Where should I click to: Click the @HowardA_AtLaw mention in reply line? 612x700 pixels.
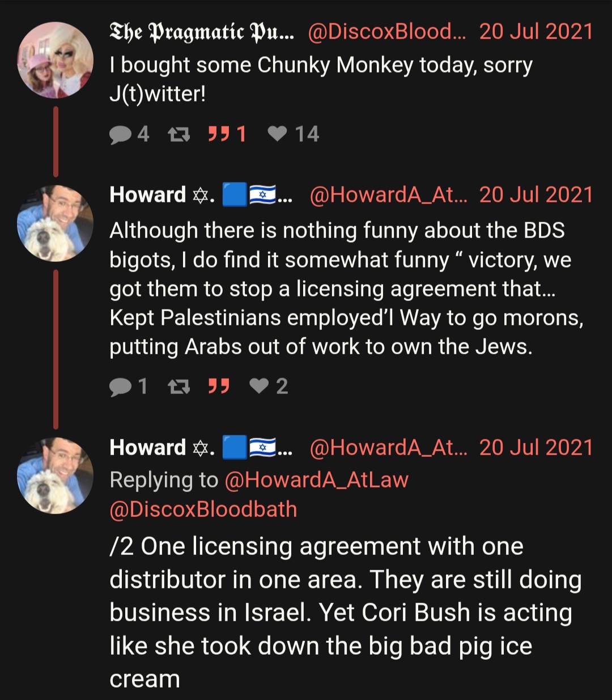click(x=316, y=480)
